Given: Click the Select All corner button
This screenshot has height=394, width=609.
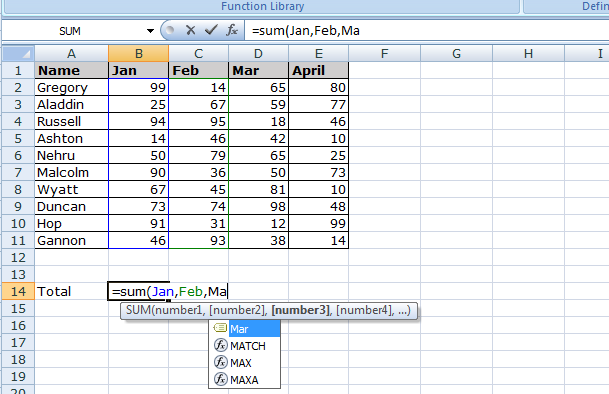Looking at the screenshot, I should 18,54.
